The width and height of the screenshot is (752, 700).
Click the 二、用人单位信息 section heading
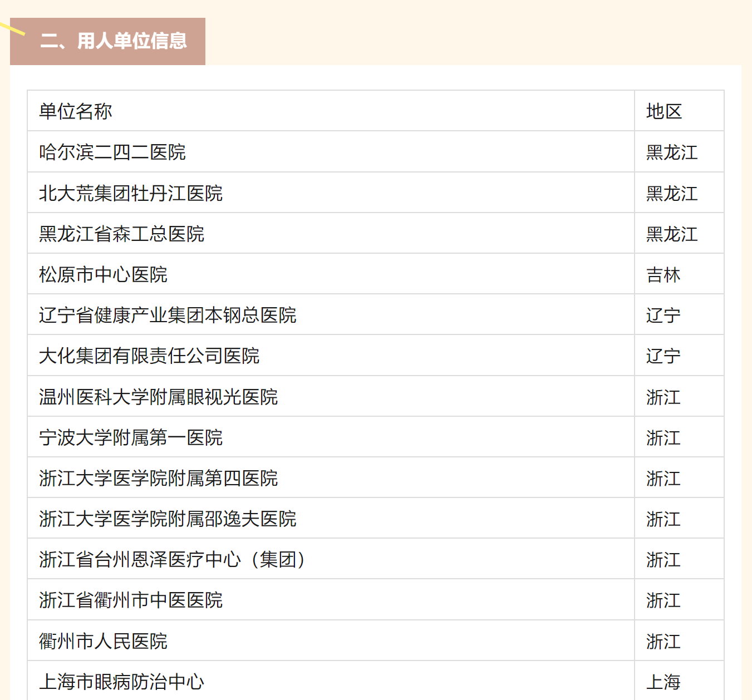click(x=114, y=41)
